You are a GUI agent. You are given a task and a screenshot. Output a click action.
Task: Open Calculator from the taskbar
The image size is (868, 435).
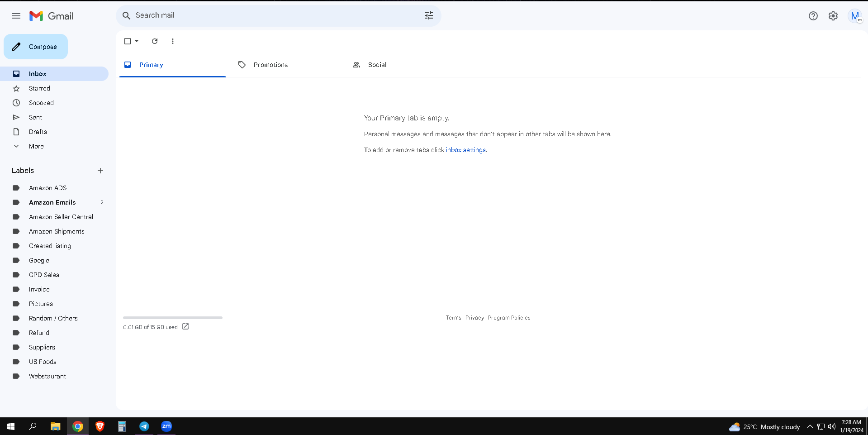(x=122, y=426)
